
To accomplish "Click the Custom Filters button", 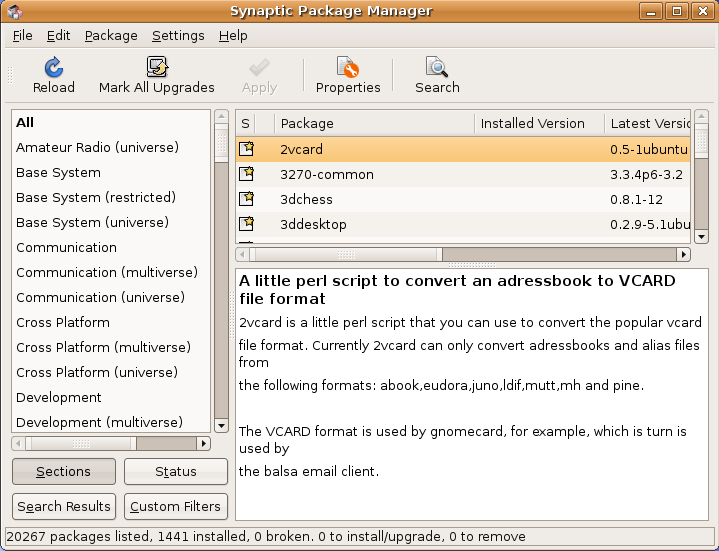I will (176, 506).
